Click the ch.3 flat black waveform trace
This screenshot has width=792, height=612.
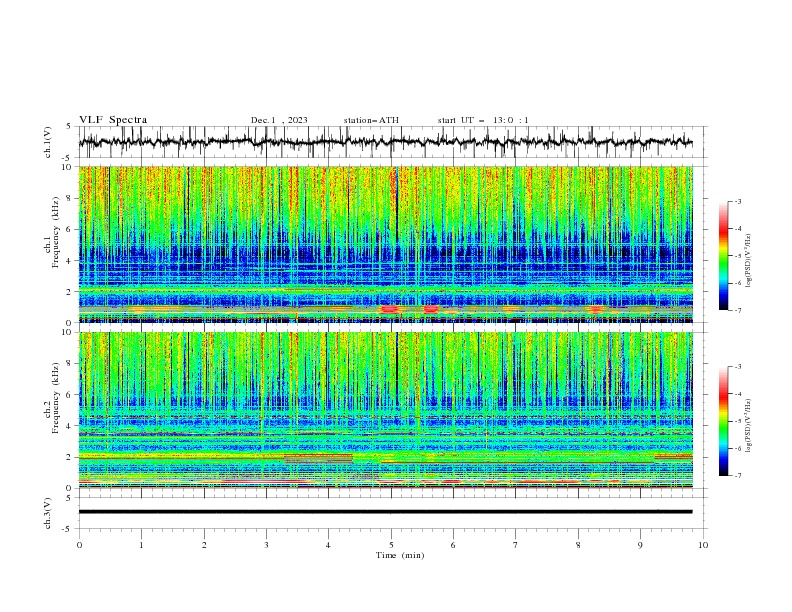pyautogui.click(x=385, y=512)
